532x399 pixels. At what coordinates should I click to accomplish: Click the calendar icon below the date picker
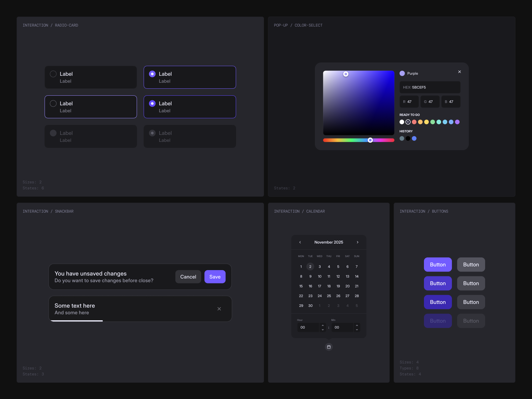(329, 347)
